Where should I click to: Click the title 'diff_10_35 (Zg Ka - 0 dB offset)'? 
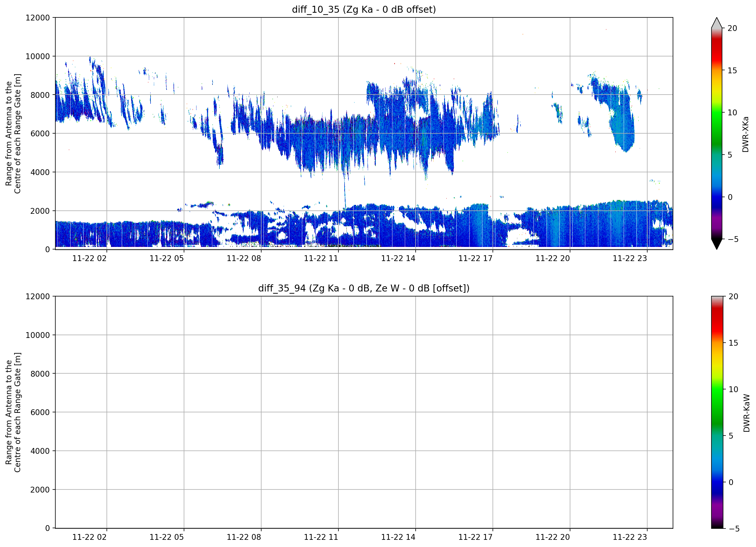pos(364,9)
